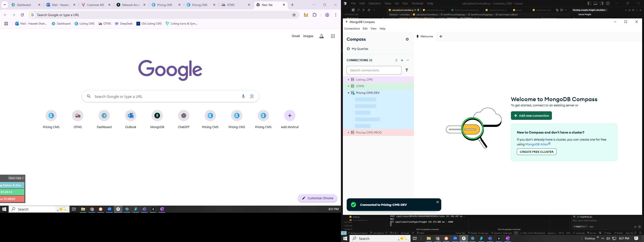Open the Google apps grid icon
The width and height of the screenshot is (644, 242).
coord(333,36)
